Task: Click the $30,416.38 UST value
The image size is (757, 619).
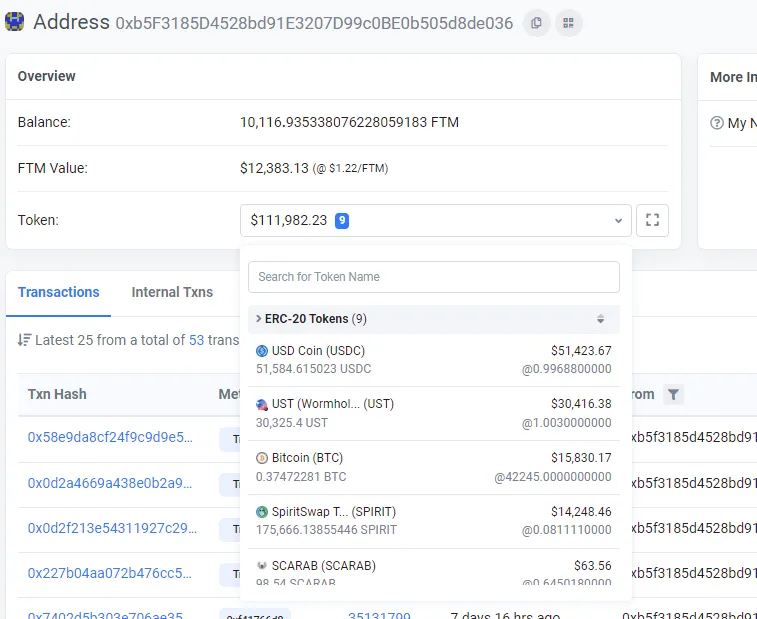Action: tap(581, 404)
